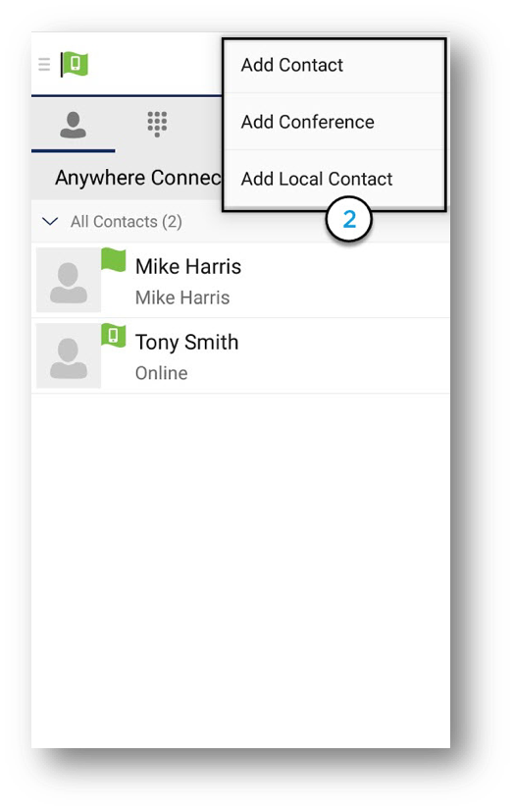Click the All Contacts (2) header
The image size is (514, 812).
(127, 222)
